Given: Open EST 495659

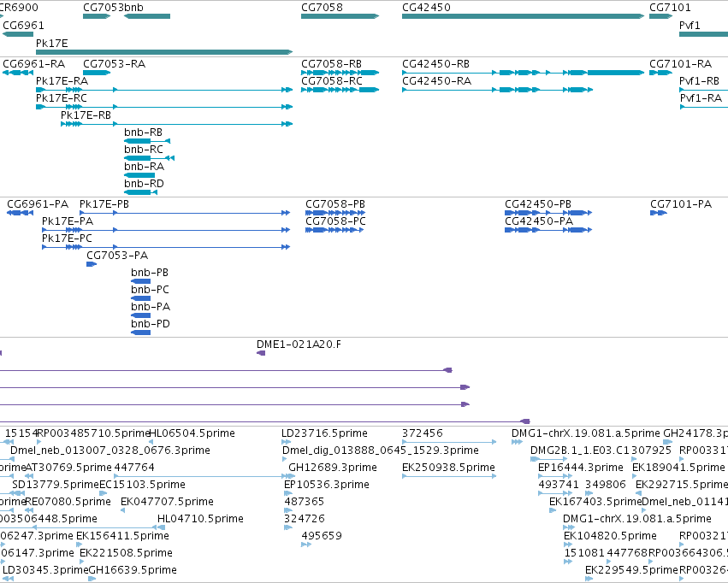Looking at the screenshot, I should [x=322, y=536].
